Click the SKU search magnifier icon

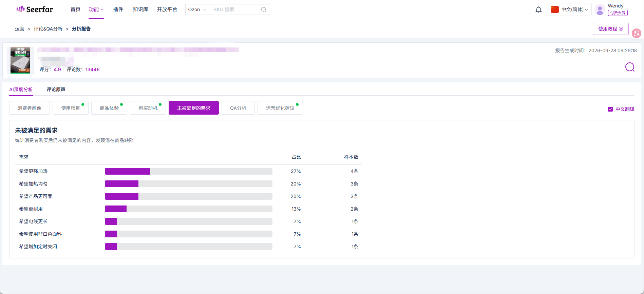tap(264, 9)
